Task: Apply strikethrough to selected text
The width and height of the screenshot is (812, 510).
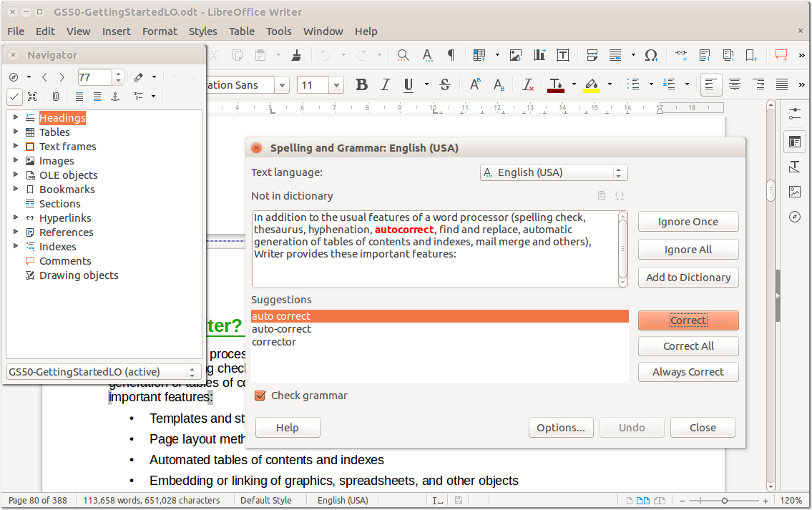Action: click(444, 84)
